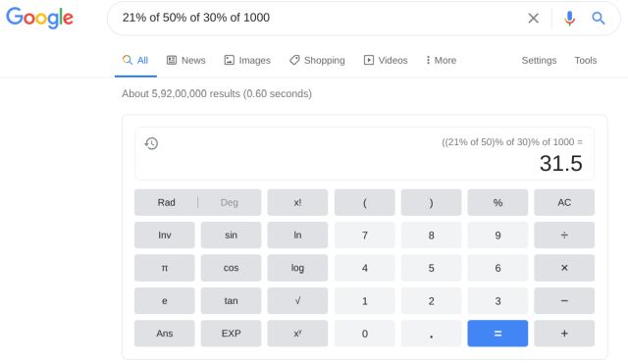Expand the More search categories menu
628x364 pixels.
(x=441, y=60)
